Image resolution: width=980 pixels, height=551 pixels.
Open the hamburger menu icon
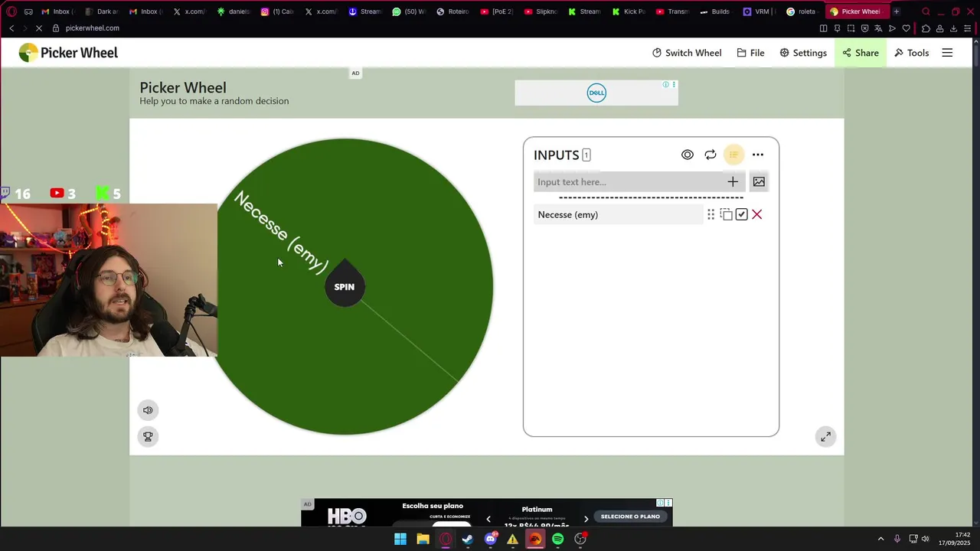point(947,53)
